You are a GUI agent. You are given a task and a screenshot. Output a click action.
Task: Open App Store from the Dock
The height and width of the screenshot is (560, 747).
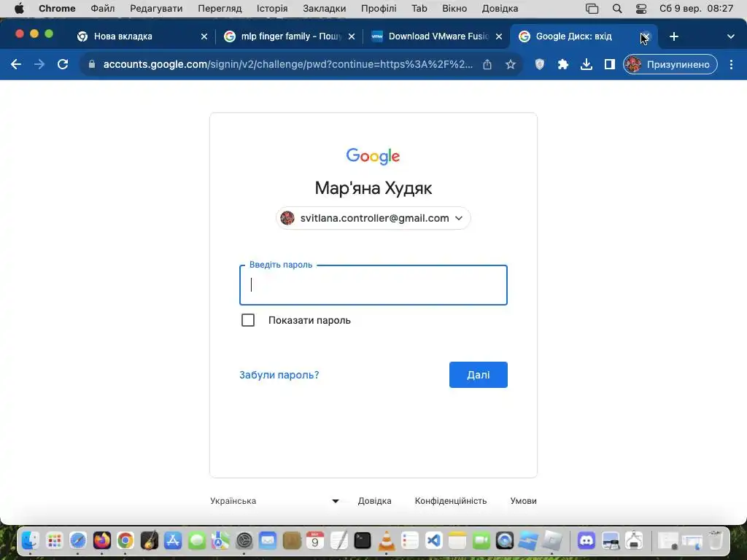click(x=172, y=541)
